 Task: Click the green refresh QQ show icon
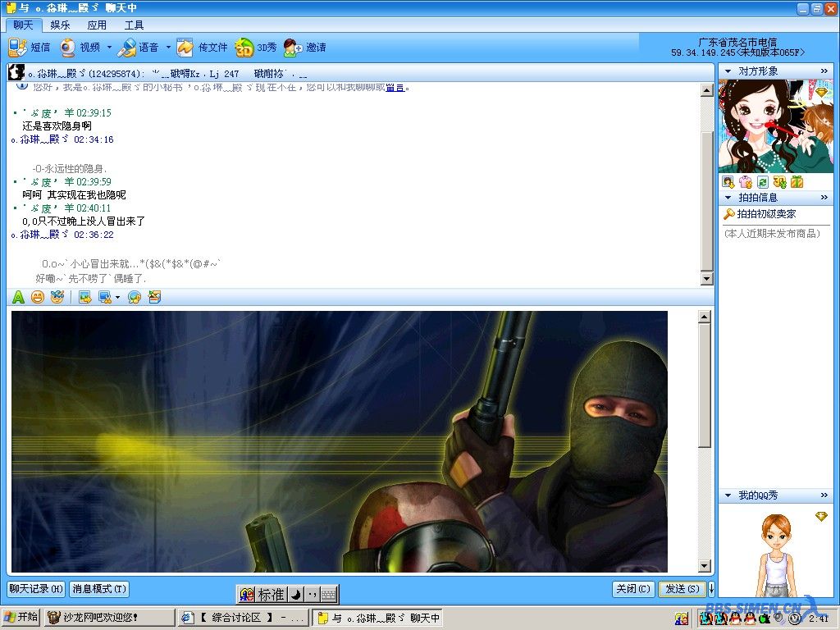point(762,182)
